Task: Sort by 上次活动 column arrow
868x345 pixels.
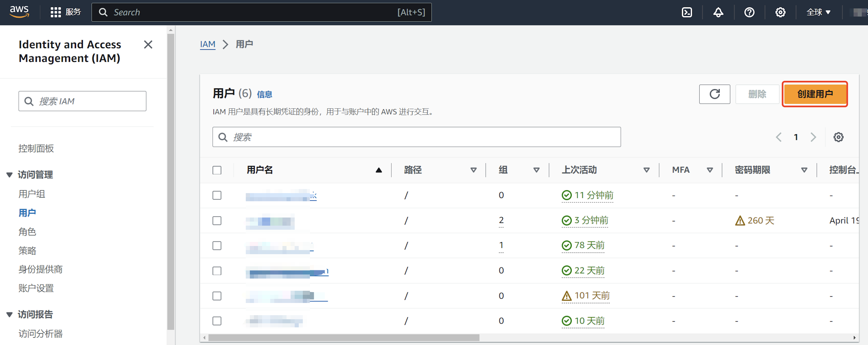Action: (646, 170)
